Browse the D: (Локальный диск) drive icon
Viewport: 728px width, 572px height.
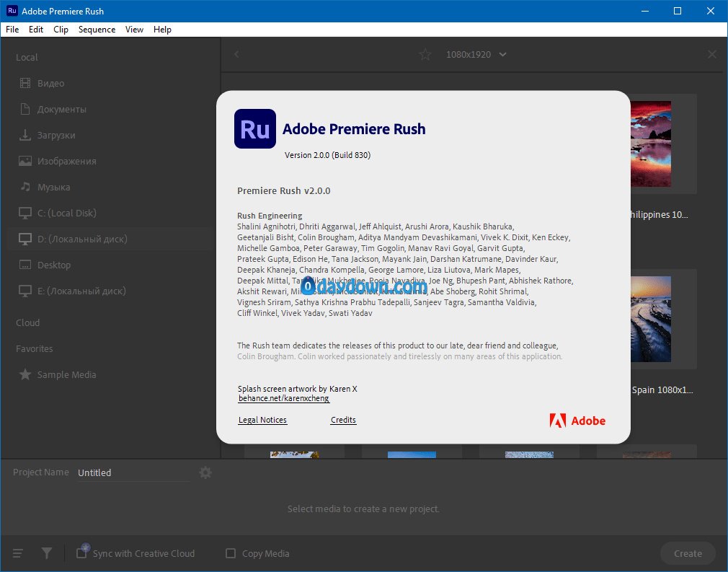coord(25,239)
